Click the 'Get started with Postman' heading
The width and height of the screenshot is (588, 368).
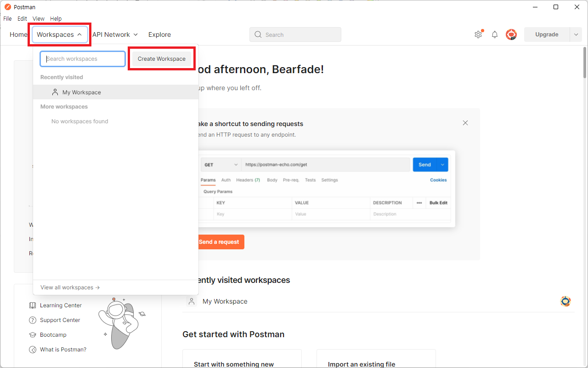[233, 334]
